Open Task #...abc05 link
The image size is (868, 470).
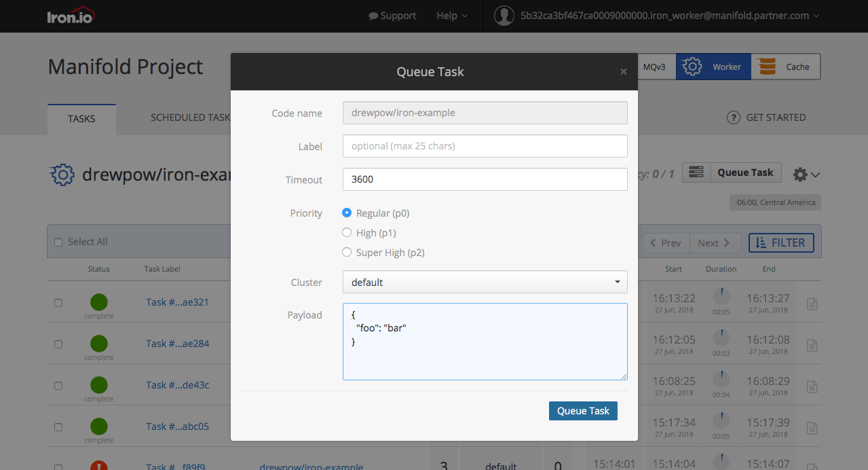pyautogui.click(x=177, y=427)
